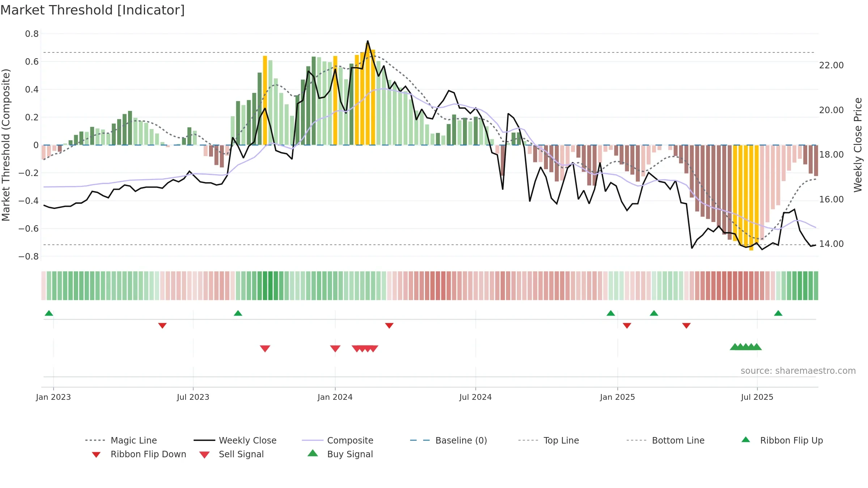Click the Jan 2025 x-axis label
868x488 pixels.
pos(618,397)
